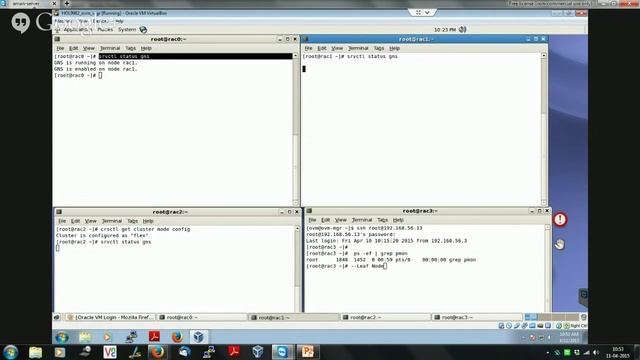Click the GNOME panel volume speaker icon
The image size is (640, 360).
point(462,29)
